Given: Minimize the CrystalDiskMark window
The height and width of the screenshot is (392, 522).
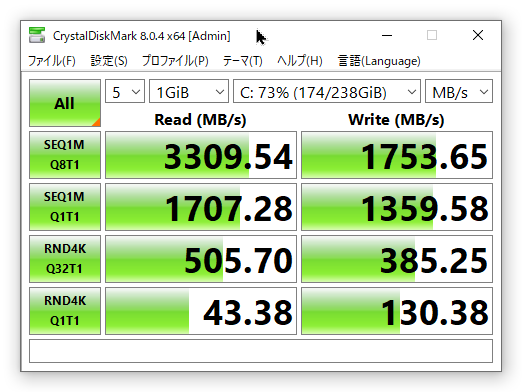Looking at the screenshot, I should (387, 35).
